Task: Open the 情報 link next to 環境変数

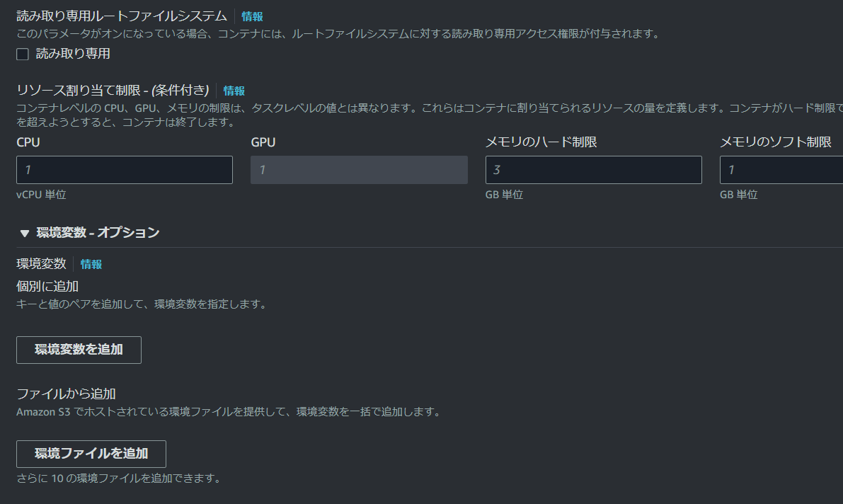Action: coord(91,263)
